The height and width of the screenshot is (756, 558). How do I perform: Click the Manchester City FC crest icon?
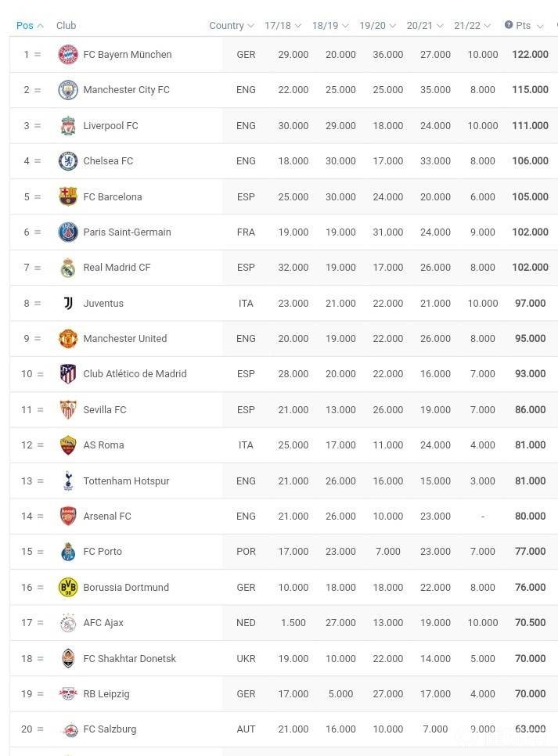tap(68, 90)
